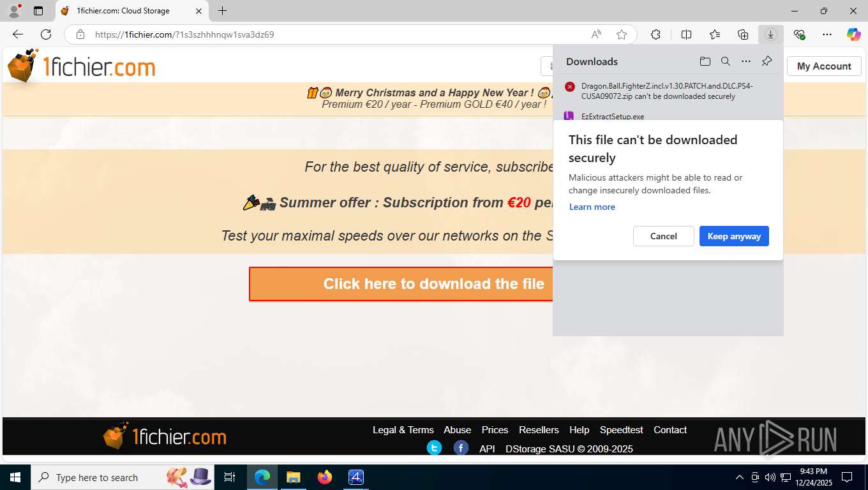This screenshot has height=490, width=868.
Task: Open downloads folder icon in panel
Action: [705, 61]
